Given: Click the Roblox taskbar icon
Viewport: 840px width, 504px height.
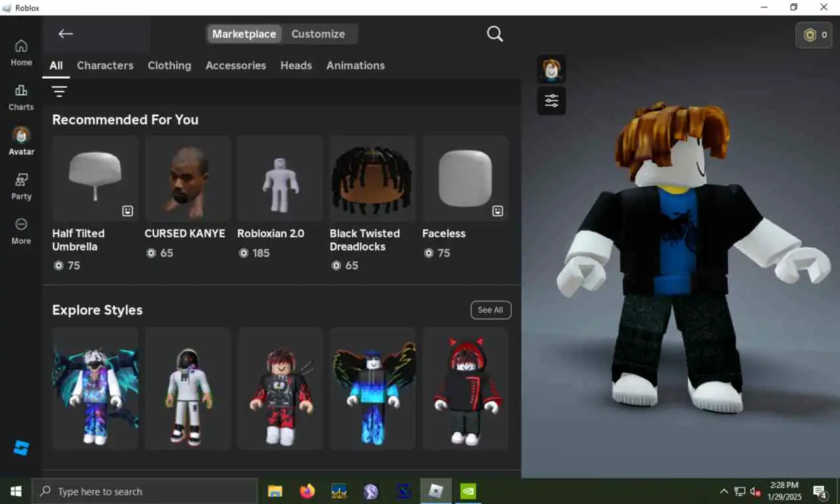Looking at the screenshot, I should (436, 491).
